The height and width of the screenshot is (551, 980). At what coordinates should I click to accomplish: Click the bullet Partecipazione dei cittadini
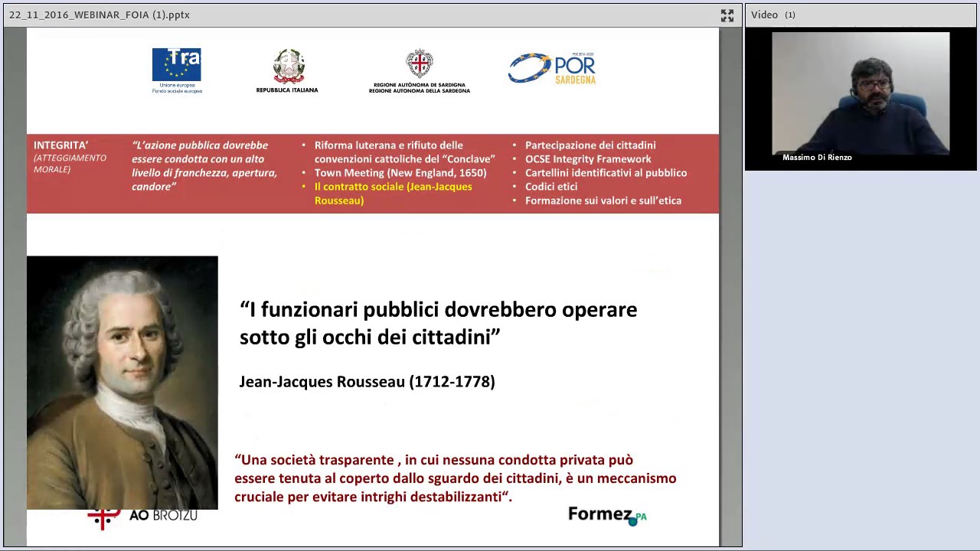click(590, 145)
